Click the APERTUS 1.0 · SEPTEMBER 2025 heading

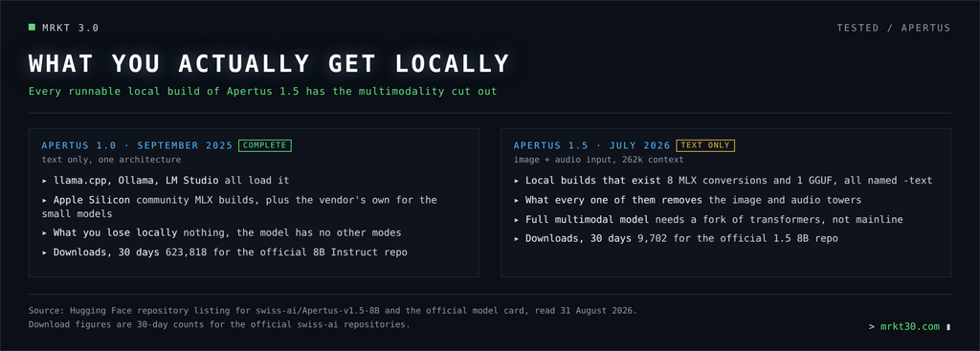pos(137,145)
